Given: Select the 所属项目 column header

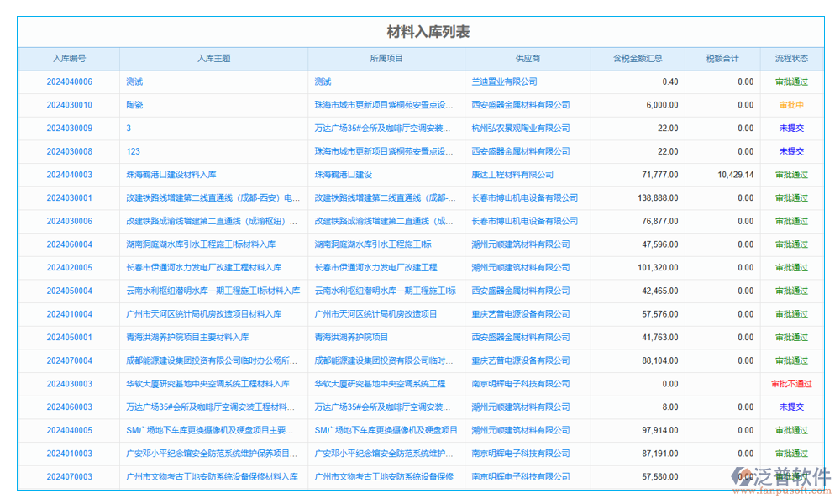Looking at the screenshot, I should [386, 59].
